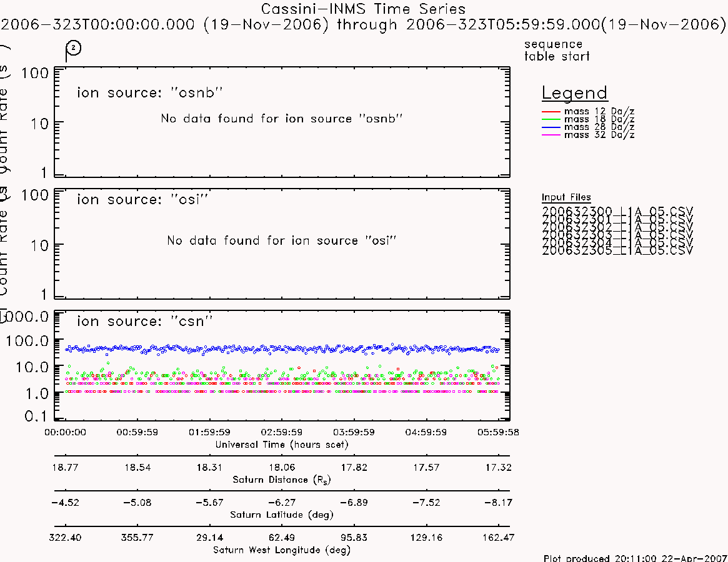Select Saturn Latitude value -6.89
The width and height of the screenshot is (728, 562).
(x=354, y=503)
